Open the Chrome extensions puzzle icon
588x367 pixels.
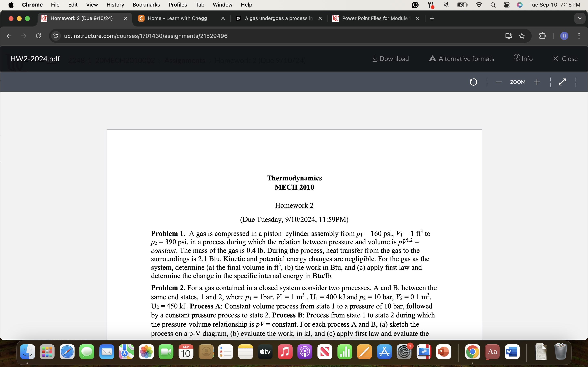point(542,36)
